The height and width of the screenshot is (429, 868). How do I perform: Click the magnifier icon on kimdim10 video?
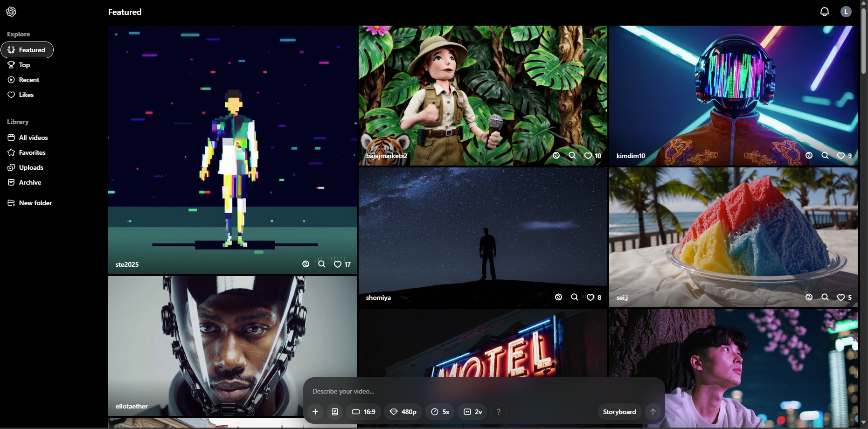pos(825,156)
